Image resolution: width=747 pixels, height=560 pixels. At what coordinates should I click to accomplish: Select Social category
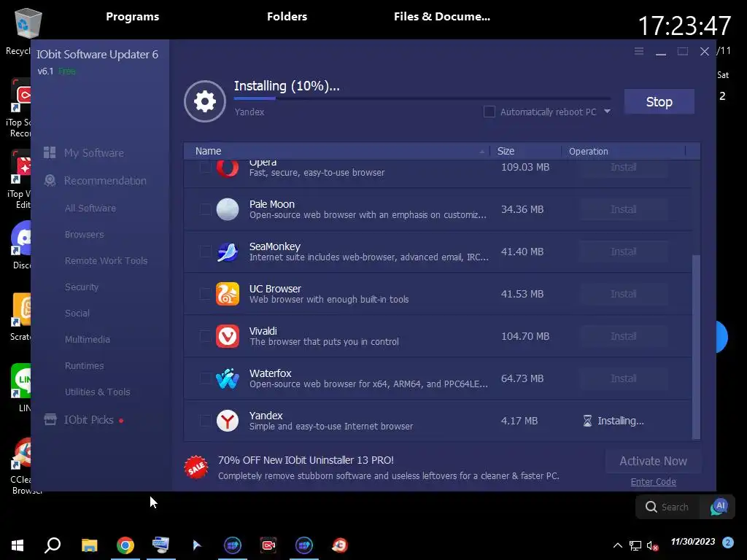click(x=77, y=313)
